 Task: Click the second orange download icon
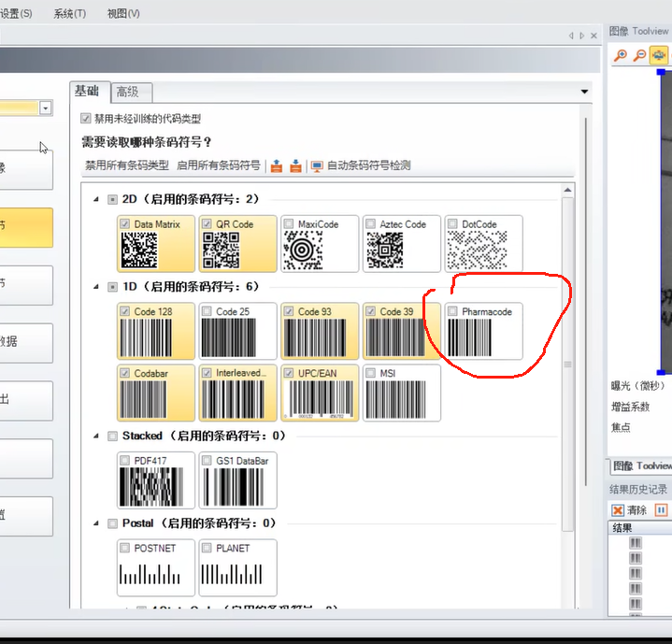(x=295, y=166)
